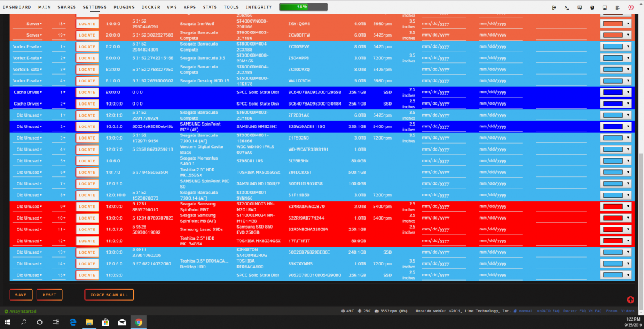This screenshot has width=644, height=329.
Task: Open group dropdown for Cache Drives 1
Action: click(26, 93)
